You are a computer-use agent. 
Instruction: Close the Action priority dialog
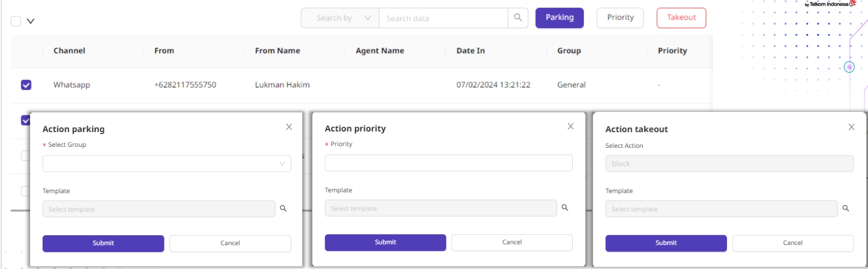(x=571, y=127)
